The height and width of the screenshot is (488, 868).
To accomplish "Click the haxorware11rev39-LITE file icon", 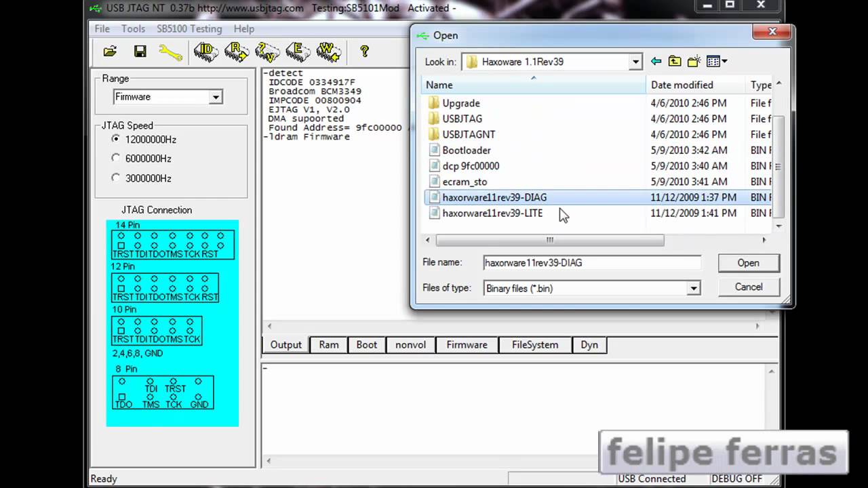I will point(435,213).
